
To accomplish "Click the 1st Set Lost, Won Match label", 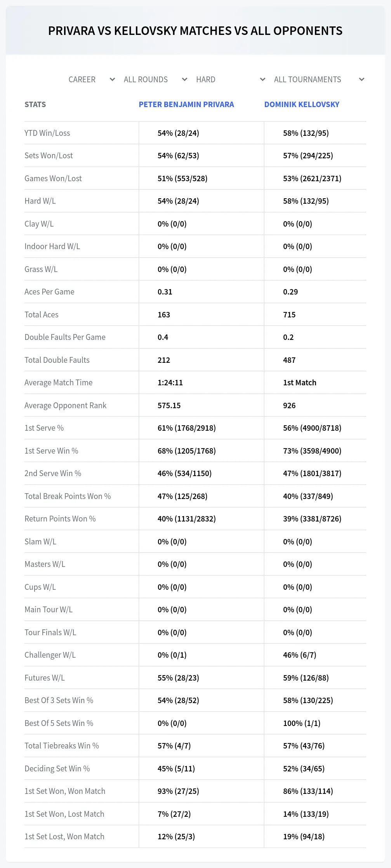I will click(64, 837).
